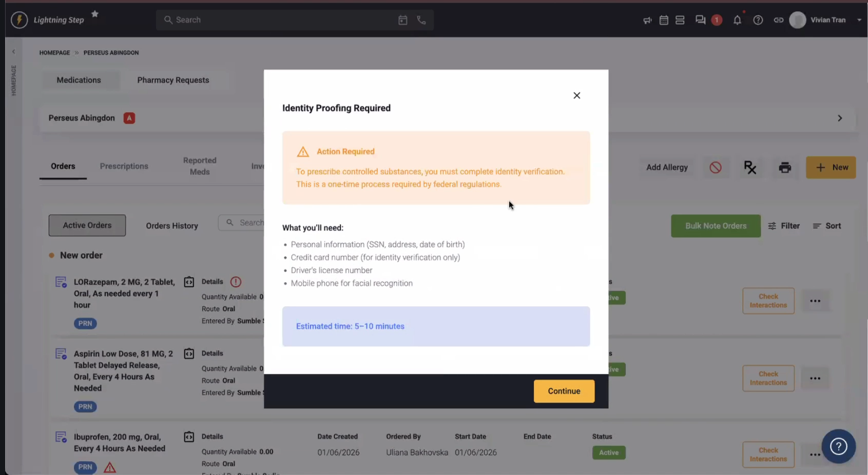Click the Bulk Note Orders button
Screen dimensions: 868x475
point(716,226)
